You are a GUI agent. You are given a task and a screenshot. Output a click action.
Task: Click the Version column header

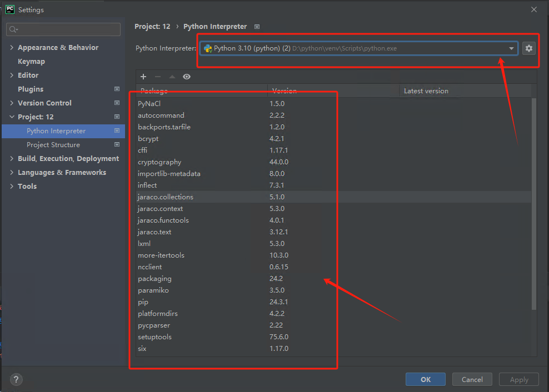click(333, 91)
